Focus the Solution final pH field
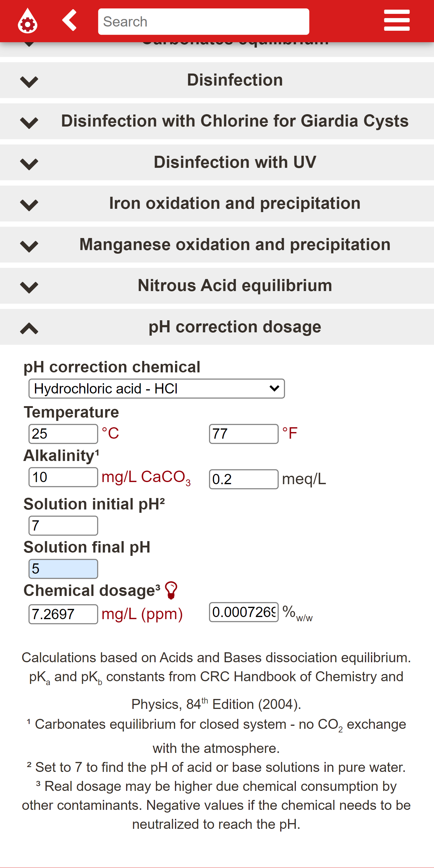This screenshot has height=868, width=434. [x=63, y=569]
